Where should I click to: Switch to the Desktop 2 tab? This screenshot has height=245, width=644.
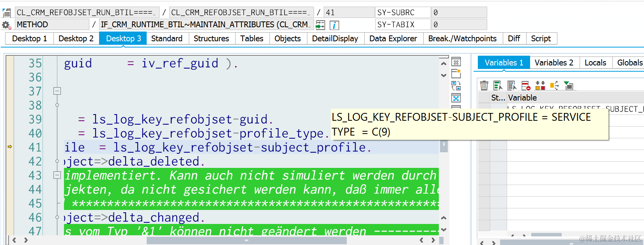[x=76, y=39]
